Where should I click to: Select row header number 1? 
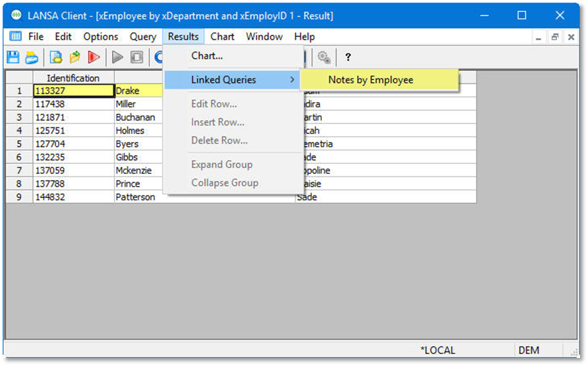pyautogui.click(x=19, y=91)
